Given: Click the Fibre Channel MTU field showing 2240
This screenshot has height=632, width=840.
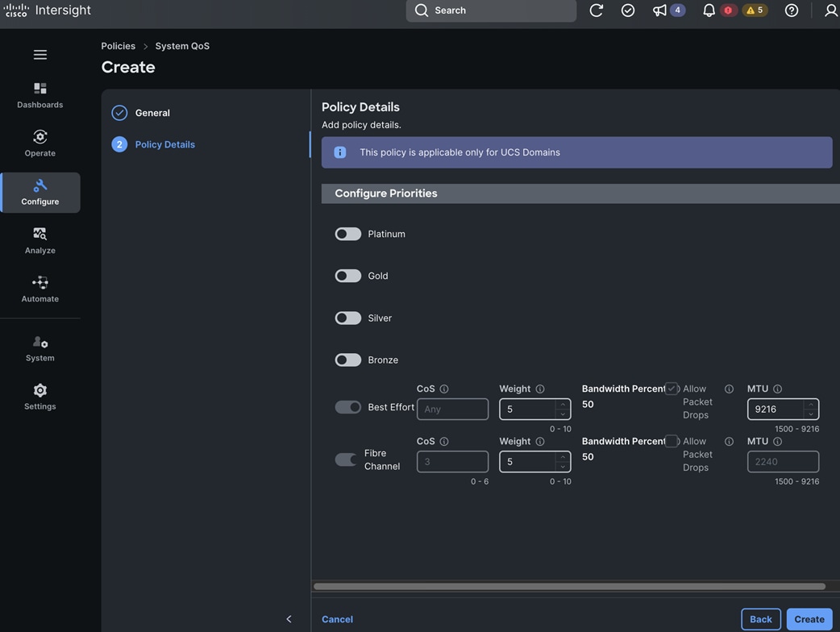Looking at the screenshot, I should pyautogui.click(x=784, y=462).
